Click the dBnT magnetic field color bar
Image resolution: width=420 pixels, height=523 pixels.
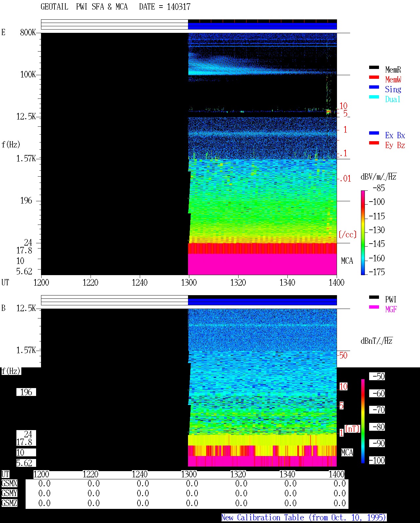click(363, 421)
